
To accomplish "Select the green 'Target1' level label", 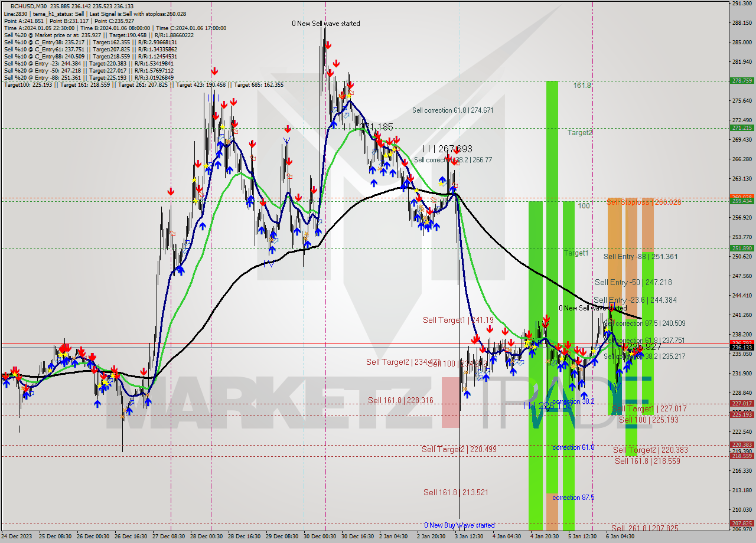I will click(x=576, y=253).
